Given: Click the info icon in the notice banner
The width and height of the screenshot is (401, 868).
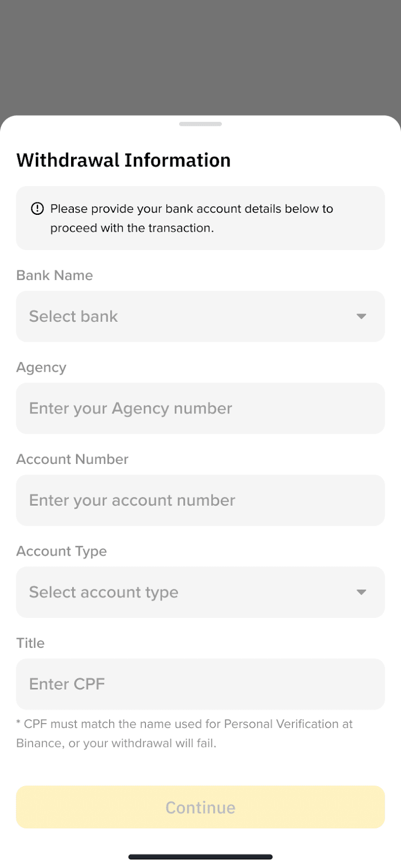Looking at the screenshot, I should pyautogui.click(x=37, y=208).
